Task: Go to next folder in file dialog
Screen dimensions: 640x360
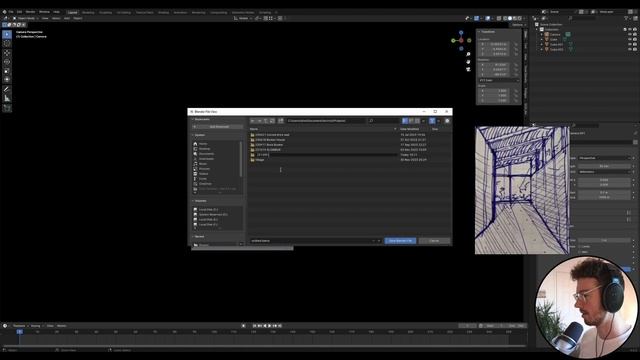Action: pos(259,121)
